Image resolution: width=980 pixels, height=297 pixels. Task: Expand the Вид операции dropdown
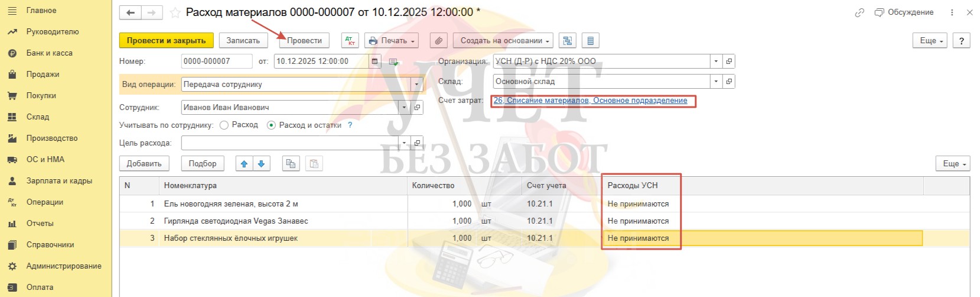(418, 85)
